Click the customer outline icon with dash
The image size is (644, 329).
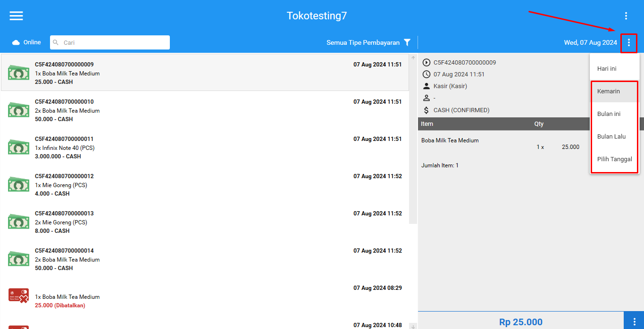pos(427,98)
